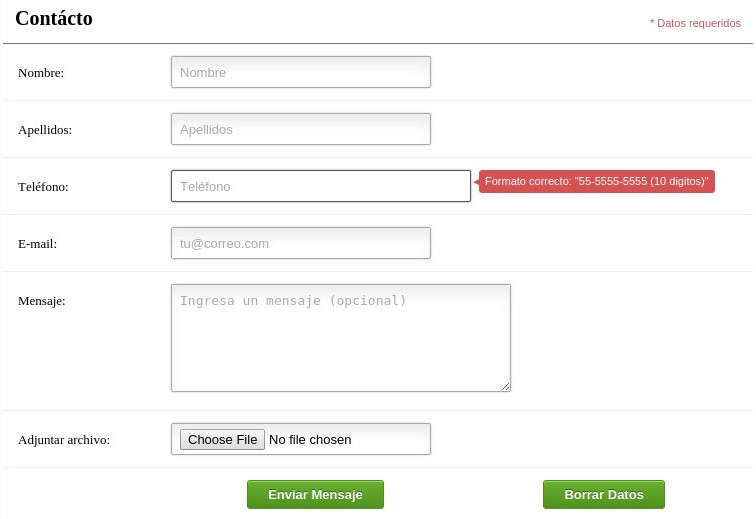Screen dimensions: 756x519
Task: Click the Choose File button
Action: click(222, 439)
